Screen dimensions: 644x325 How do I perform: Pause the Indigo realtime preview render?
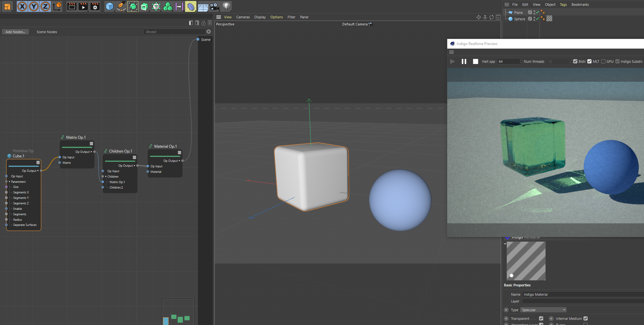464,61
